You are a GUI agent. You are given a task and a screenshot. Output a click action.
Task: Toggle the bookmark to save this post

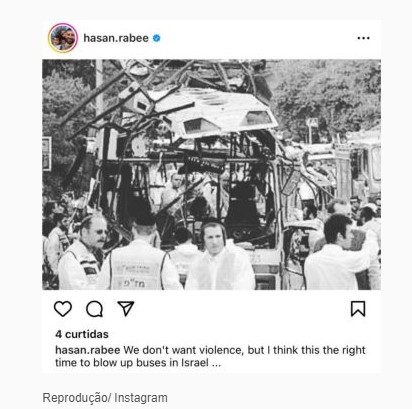[x=358, y=309]
